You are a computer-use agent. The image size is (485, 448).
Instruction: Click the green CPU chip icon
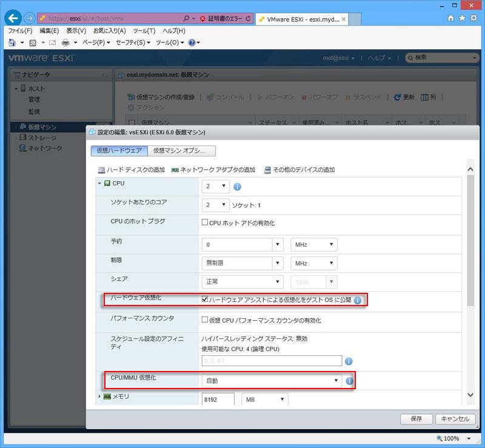click(107, 183)
